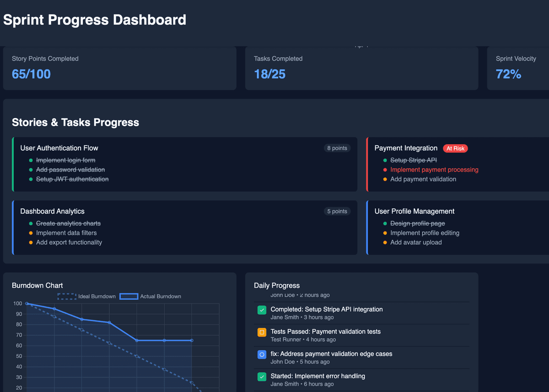
Task: Click the blue circle icon beside fix: Address payment validation
Action: (x=262, y=354)
